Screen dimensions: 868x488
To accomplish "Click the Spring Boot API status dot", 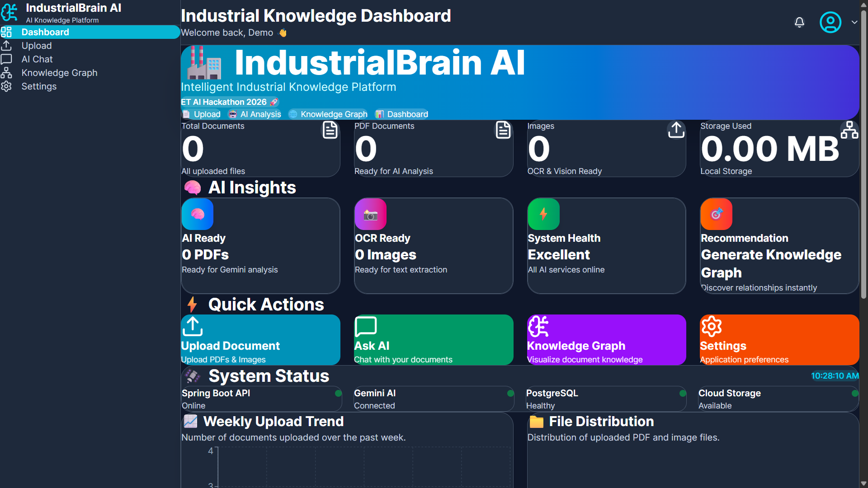I will [x=338, y=394].
